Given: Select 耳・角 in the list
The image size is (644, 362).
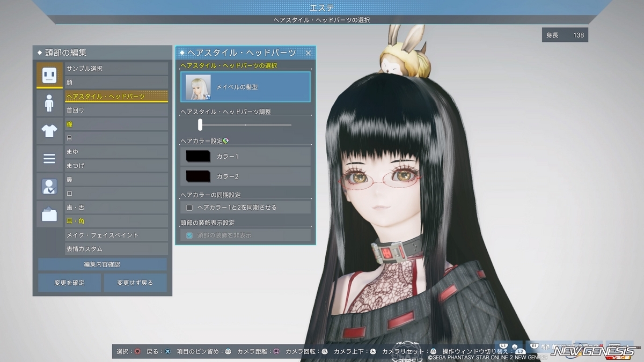Looking at the screenshot, I should point(117,221).
